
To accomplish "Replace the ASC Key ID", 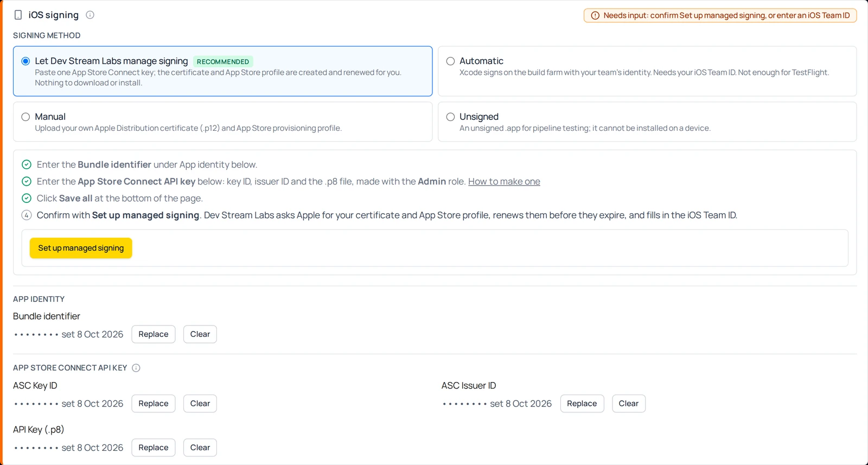I will pyautogui.click(x=154, y=404).
